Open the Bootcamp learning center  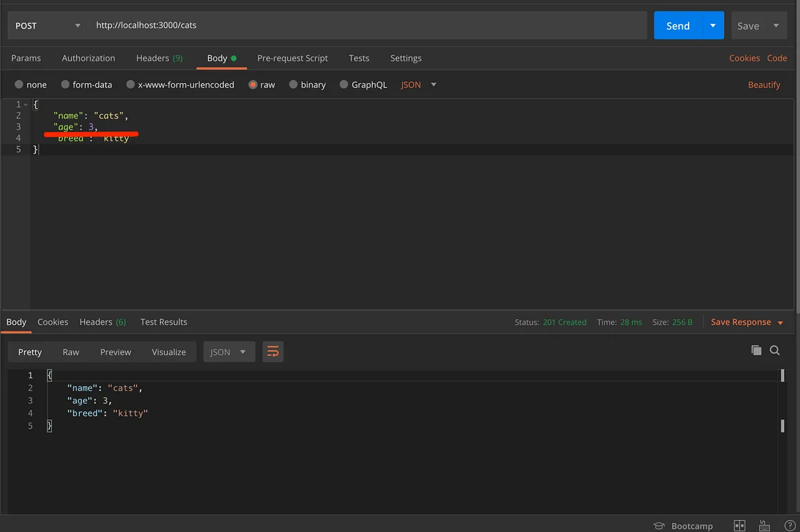[683, 525]
